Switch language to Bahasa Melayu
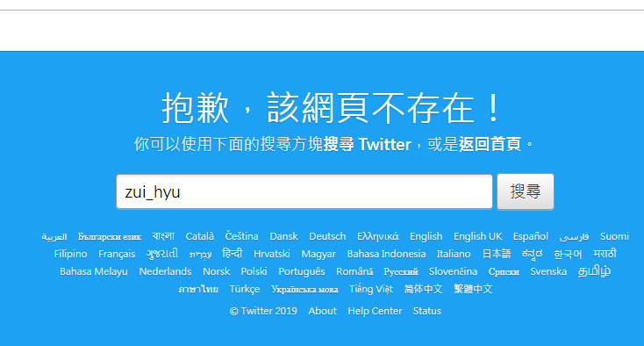Viewport: 644px width, 346px height. click(x=94, y=271)
